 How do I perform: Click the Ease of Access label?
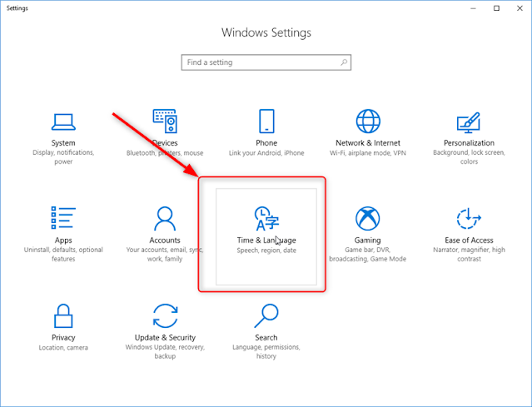(469, 241)
